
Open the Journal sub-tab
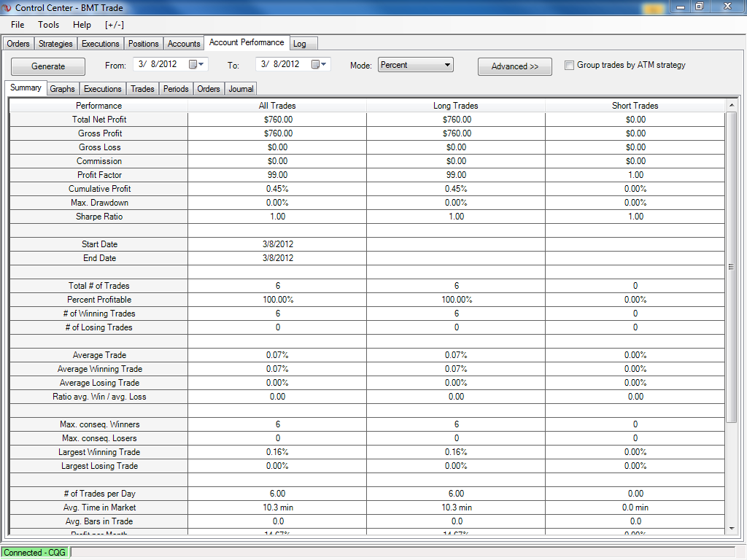click(x=241, y=88)
